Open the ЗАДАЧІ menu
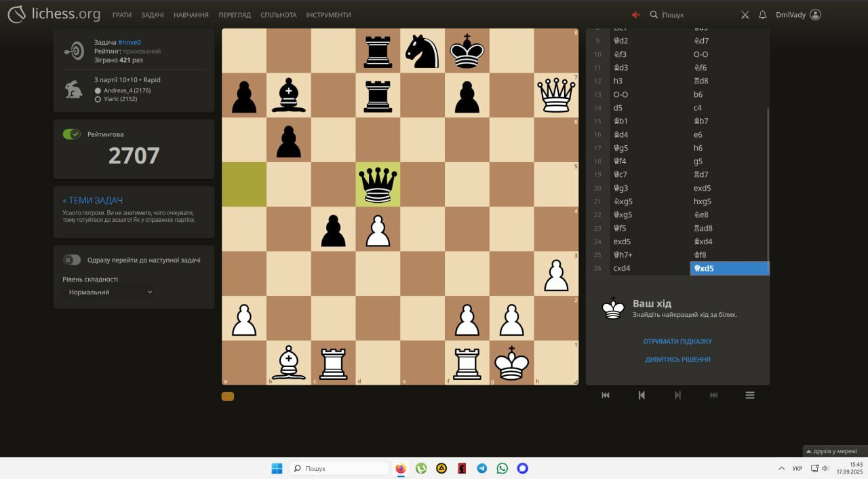Image resolution: width=868 pixels, height=479 pixels. coord(153,14)
